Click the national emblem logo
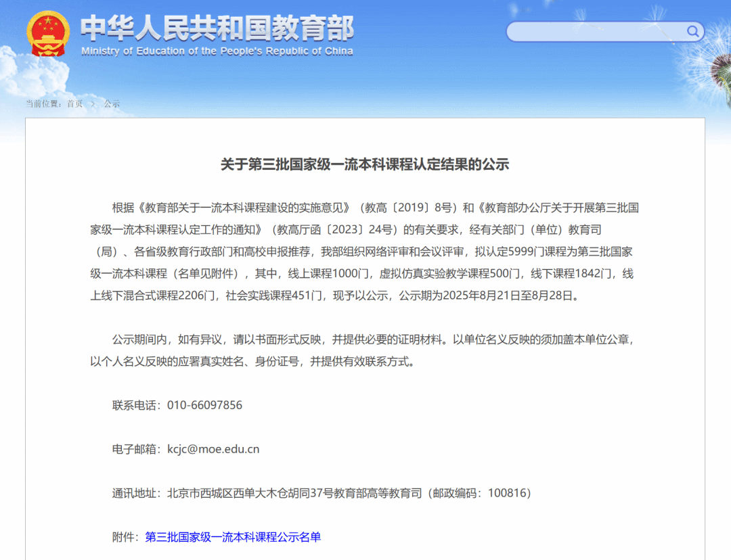Viewport: 731px width, 560px height. [x=48, y=34]
